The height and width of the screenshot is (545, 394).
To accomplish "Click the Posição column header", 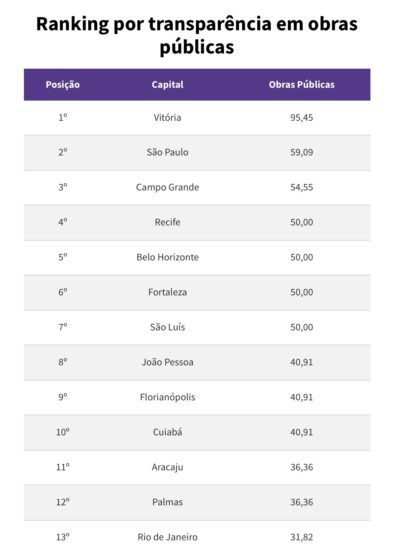I will [x=63, y=85].
